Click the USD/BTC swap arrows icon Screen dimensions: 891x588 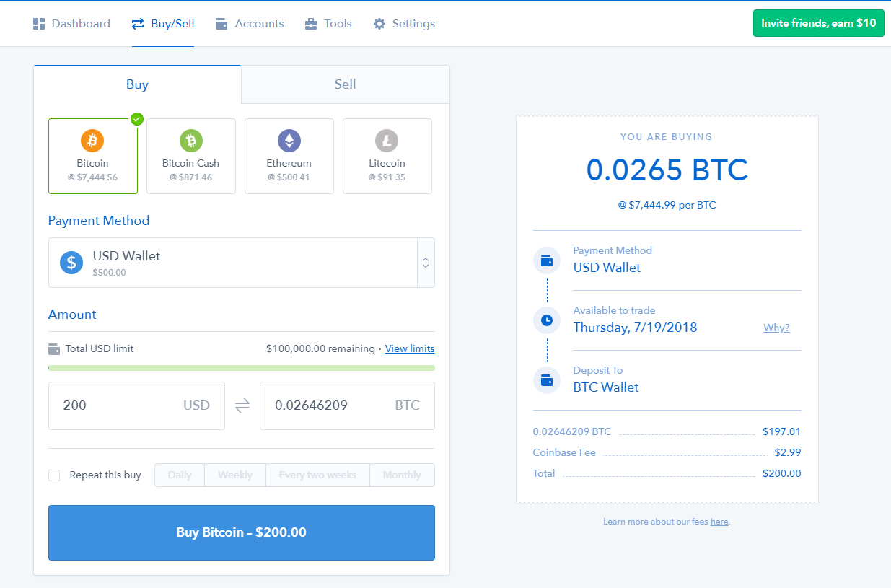[x=242, y=405]
